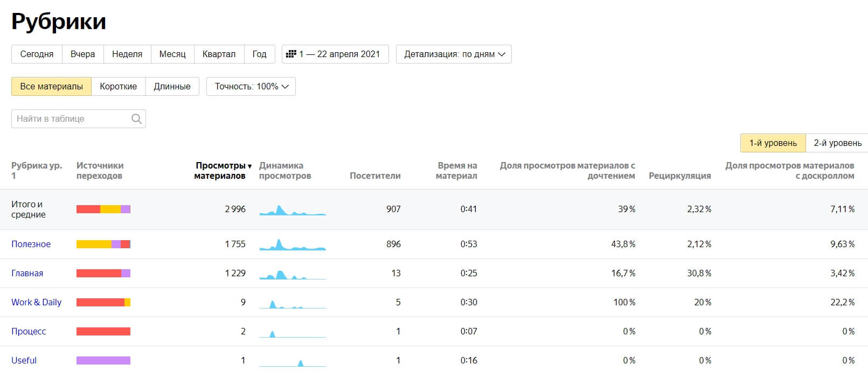
Task: Click the Главная views sparkline chart
Action: (293, 274)
